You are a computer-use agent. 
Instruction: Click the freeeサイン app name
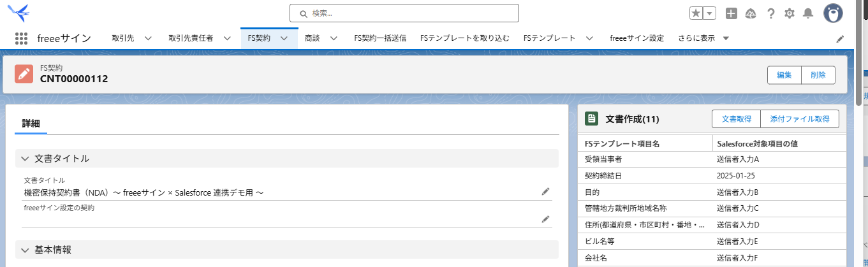pos(64,38)
